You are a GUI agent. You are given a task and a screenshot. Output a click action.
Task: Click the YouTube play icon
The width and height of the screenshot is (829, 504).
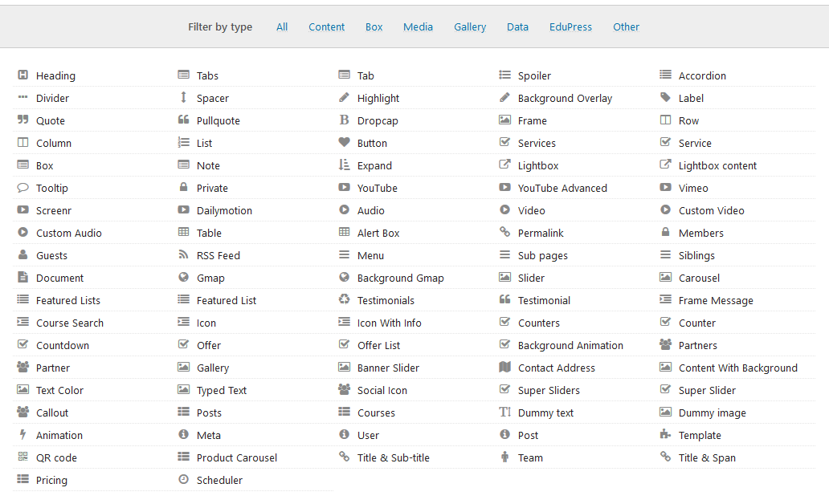(x=344, y=187)
